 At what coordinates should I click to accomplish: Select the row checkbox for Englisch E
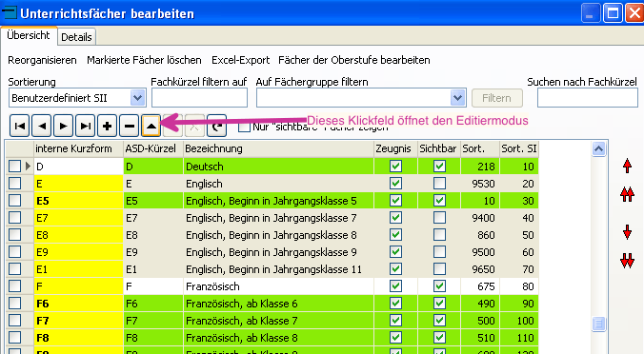point(15,184)
